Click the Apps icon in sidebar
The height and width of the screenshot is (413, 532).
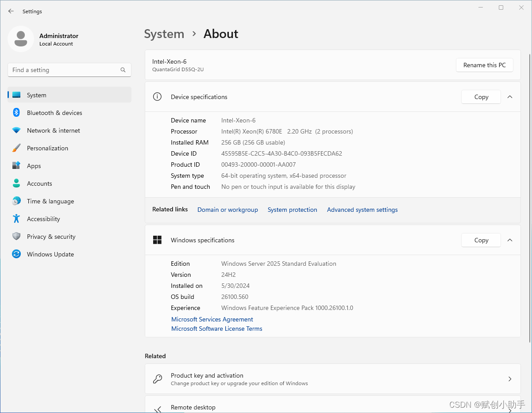[16, 166]
